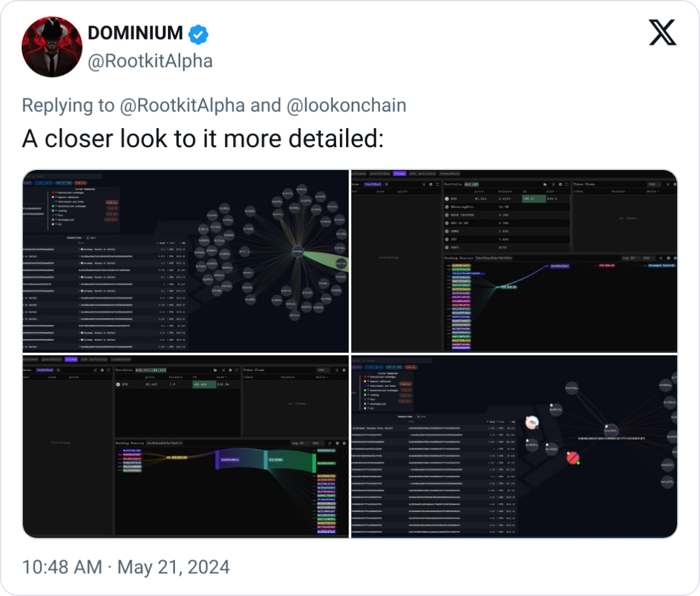Click the Portfolio folder icon in top-right image

(545, 184)
